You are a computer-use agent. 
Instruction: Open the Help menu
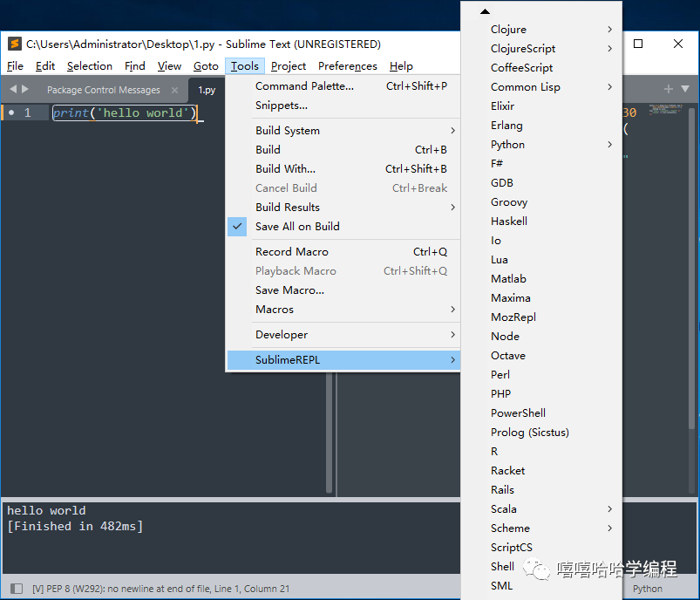[x=401, y=66]
